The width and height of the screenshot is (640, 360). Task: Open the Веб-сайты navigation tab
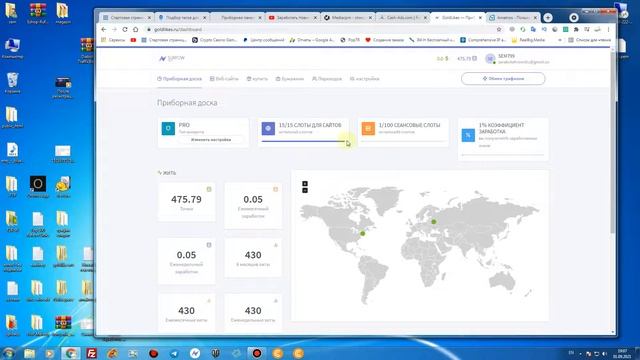(224, 79)
